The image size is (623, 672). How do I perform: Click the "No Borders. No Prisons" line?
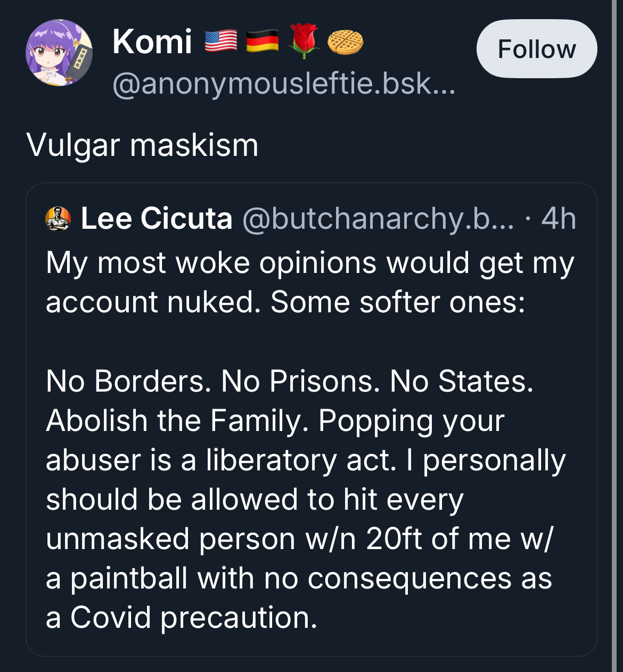[x=289, y=381]
